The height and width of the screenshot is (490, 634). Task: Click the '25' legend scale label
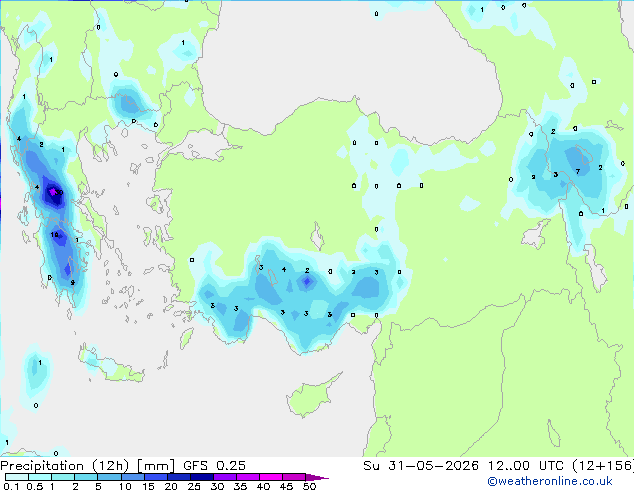coord(194,486)
